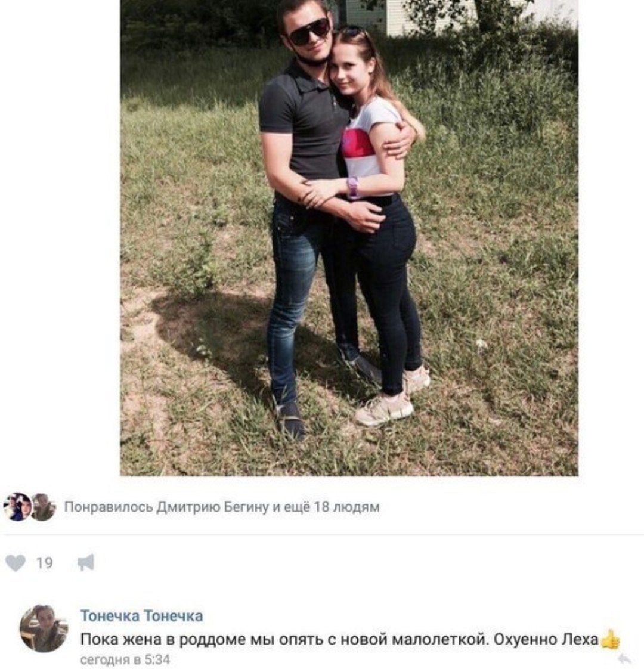
Task: Click the thumbs-up emoji in the comment
Action: pos(610,640)
